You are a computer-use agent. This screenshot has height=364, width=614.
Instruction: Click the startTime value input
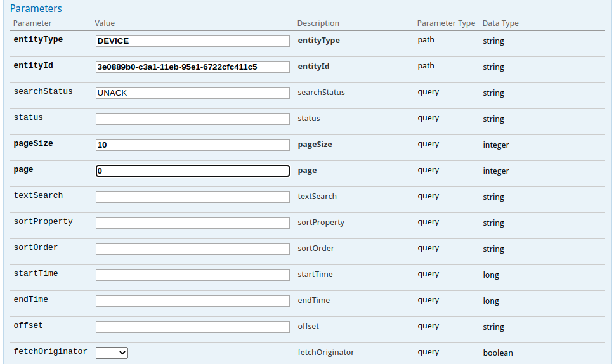pyautogui.click(x=193, y=275)
